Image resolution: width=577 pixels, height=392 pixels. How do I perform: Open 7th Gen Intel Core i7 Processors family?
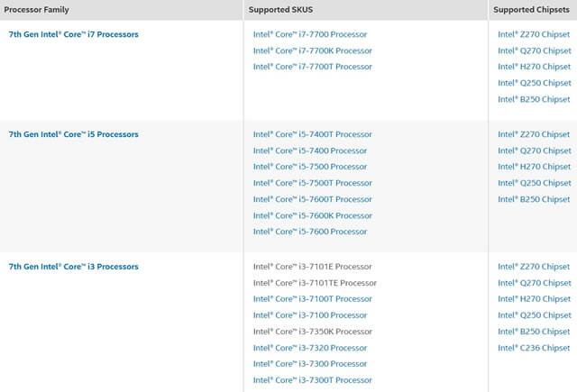[x=73, y=34]
